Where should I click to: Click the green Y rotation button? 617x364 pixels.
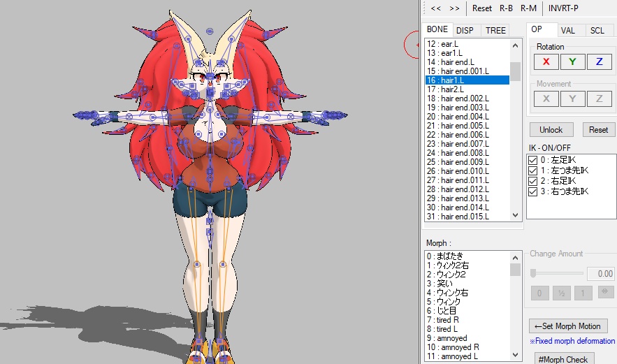point(572,61)
